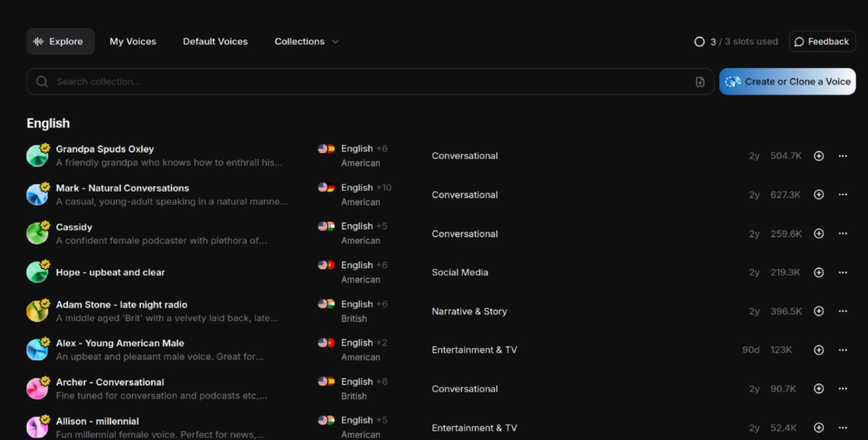Viewport: 868px width, 440px height.
Task: Play Adam Stone voice avatar preview
Action: tap(38, 311)
